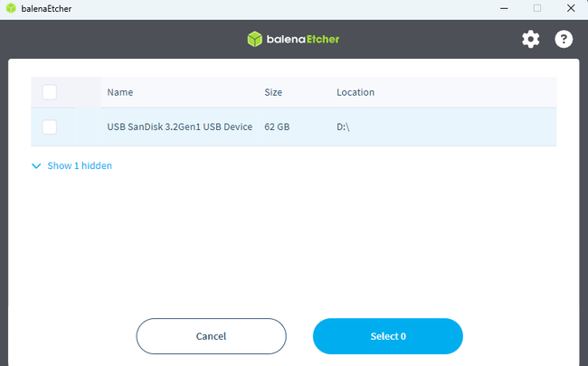Image resolution: width=588 pixels, height=366 pixels.
Task: Click the blue "Select 0" button
Action: 387,336
